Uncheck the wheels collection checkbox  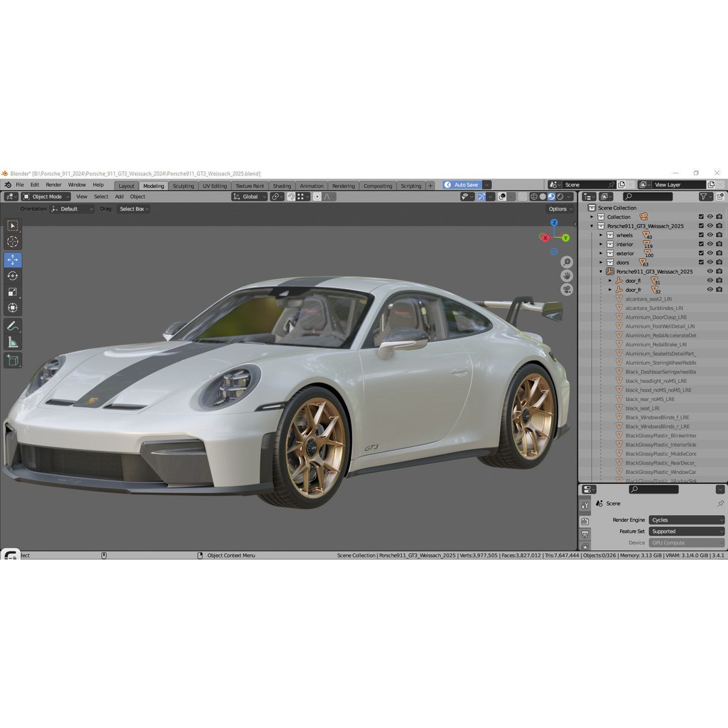(x=701, y=235)
